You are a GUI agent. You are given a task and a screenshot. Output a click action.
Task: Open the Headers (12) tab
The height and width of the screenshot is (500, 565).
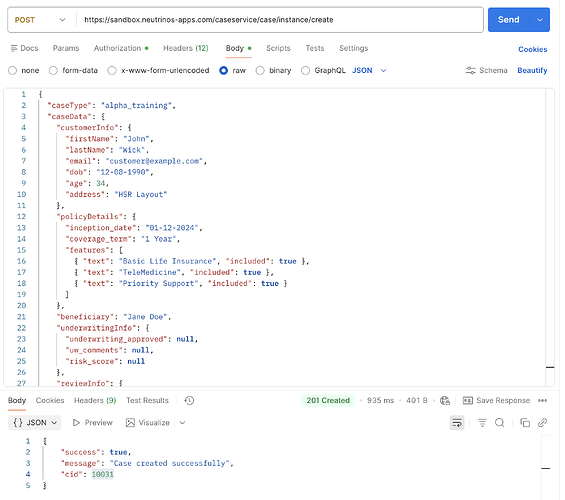tap(186, 48)
